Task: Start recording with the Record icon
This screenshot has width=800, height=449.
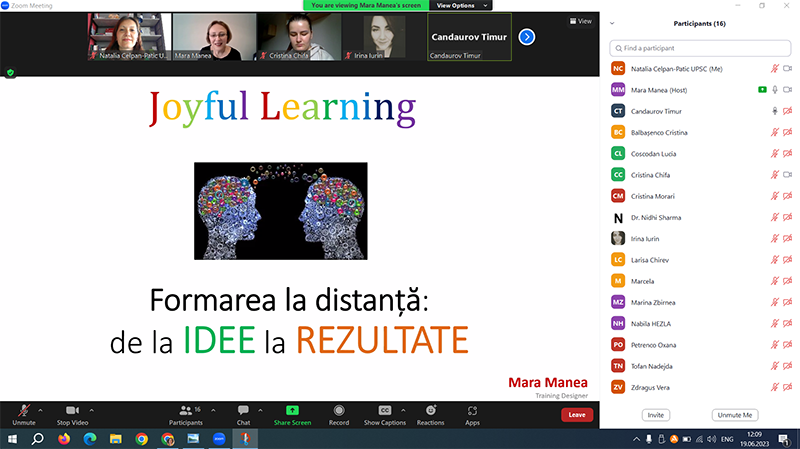Action: [339, 410]
